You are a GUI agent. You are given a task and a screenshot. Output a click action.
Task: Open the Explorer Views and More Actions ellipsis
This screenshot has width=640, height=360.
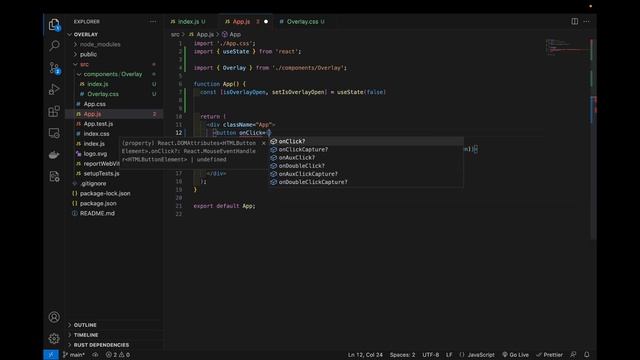coord(153,22)
